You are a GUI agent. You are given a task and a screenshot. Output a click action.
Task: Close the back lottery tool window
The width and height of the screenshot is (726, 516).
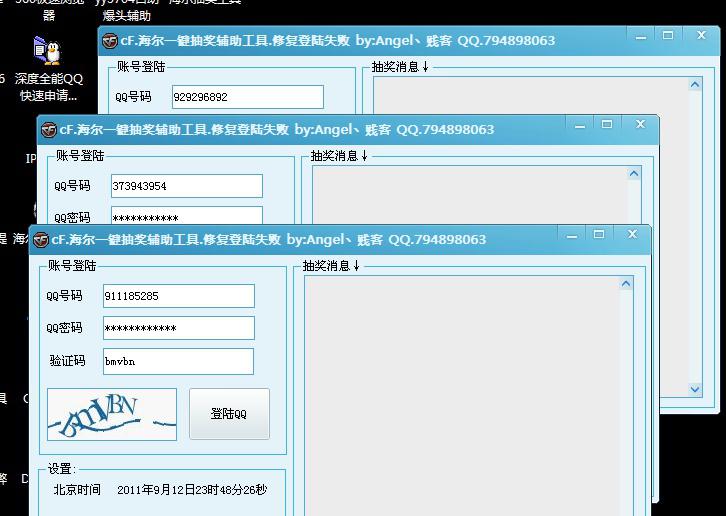click(x=701, y=35)
